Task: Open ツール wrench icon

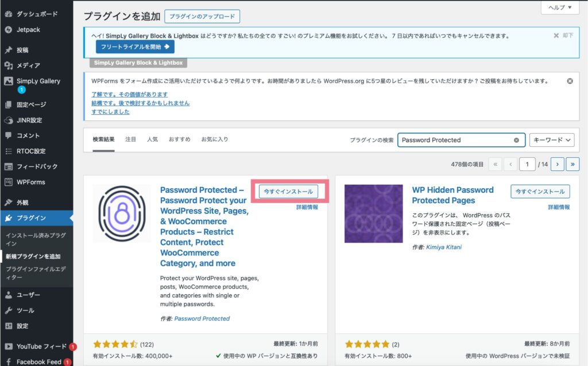Action: [8, 310]
